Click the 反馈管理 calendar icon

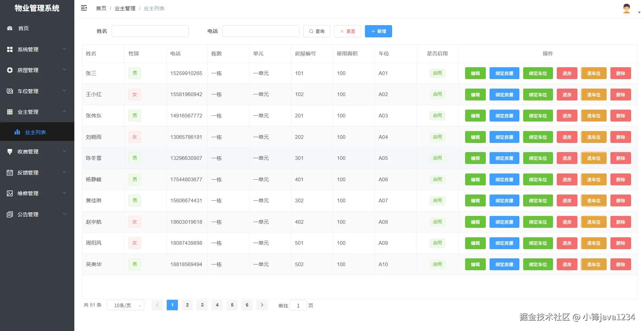coord(10,172)
